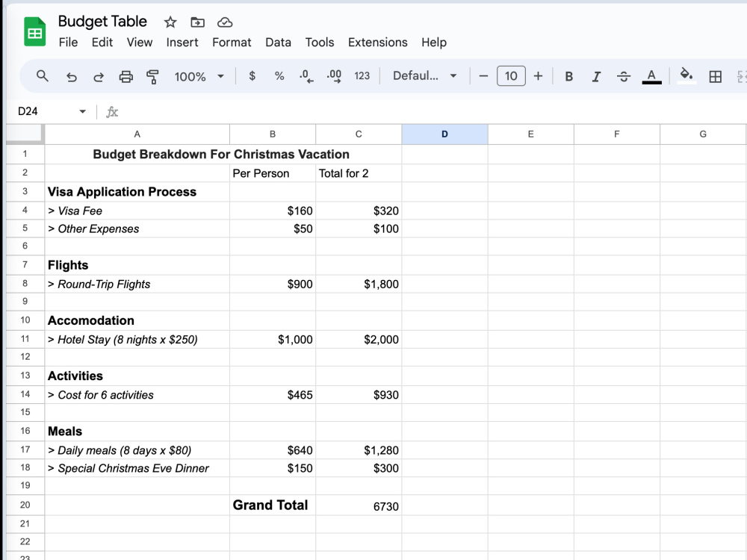Toggle italic formatting
Image resolution: width=747 pixels, height=560 pixels.
[x=596, y=76]
